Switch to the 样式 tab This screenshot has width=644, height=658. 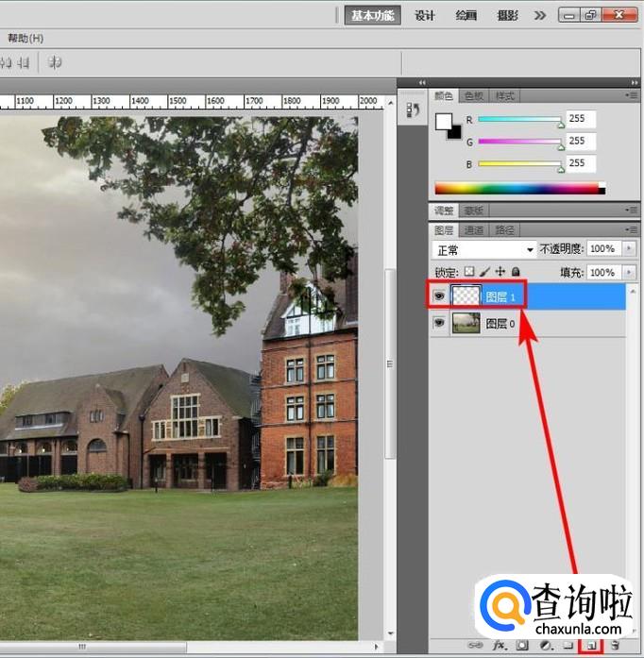tap(504, 96)
